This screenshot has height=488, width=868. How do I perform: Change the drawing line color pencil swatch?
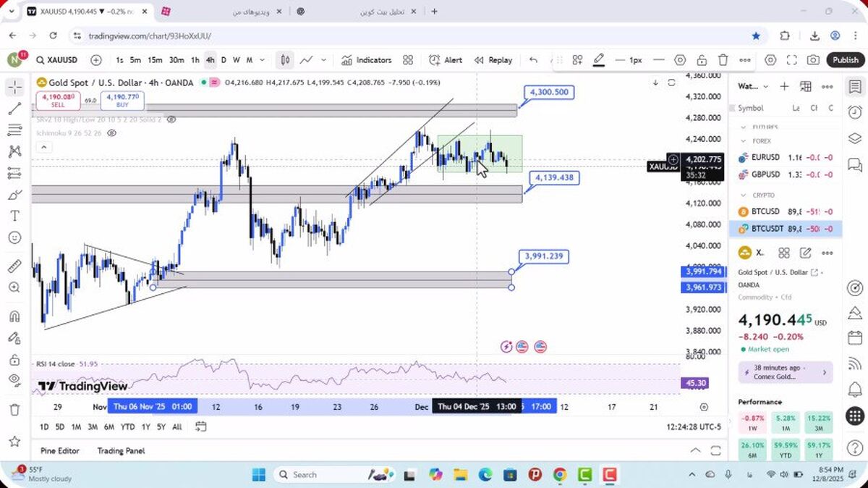click(x=599, y=60)
